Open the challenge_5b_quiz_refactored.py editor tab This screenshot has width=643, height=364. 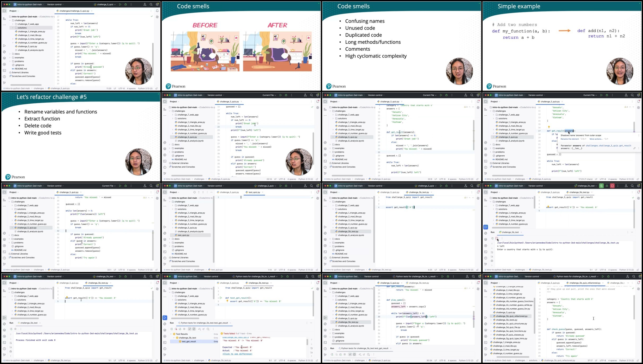pos(585,283)
